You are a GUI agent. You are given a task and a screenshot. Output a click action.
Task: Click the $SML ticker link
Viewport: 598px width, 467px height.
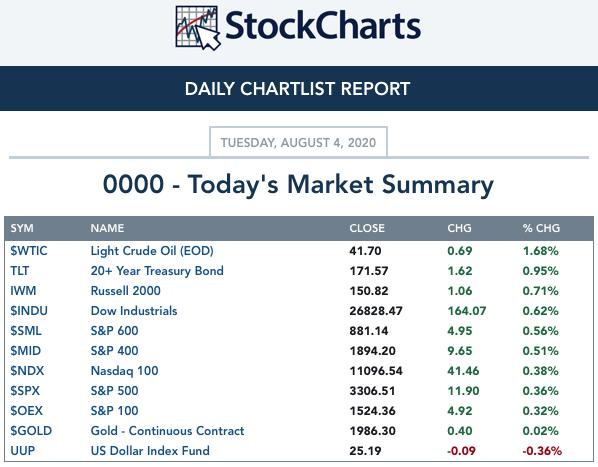[x=26, y=331]
